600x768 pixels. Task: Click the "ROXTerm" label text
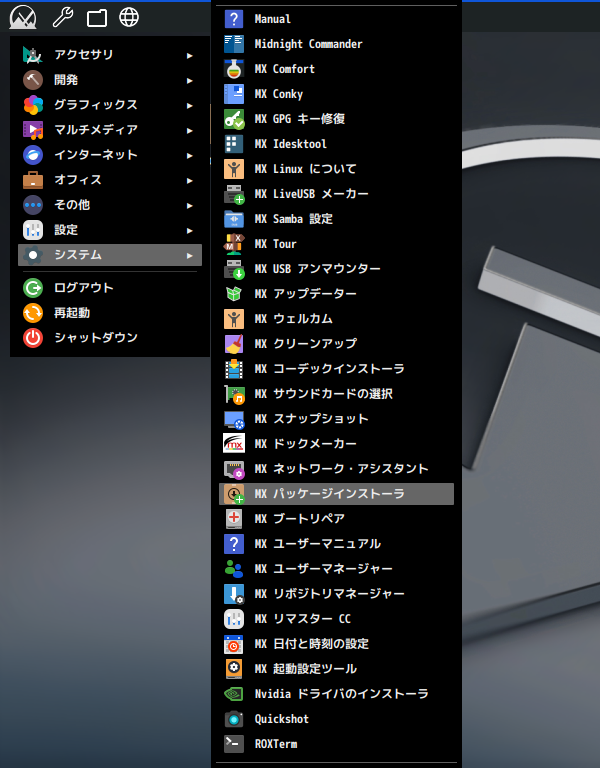[x=276, y=744]
